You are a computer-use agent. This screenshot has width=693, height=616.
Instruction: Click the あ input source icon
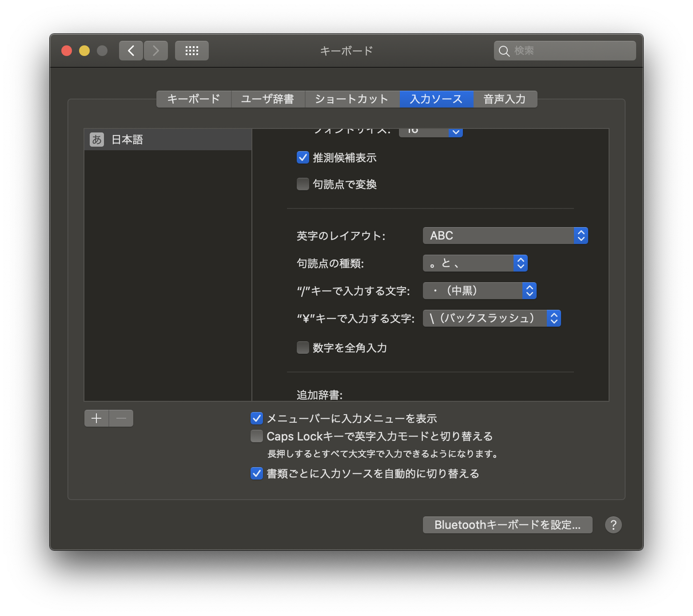(x=97, y=140)
